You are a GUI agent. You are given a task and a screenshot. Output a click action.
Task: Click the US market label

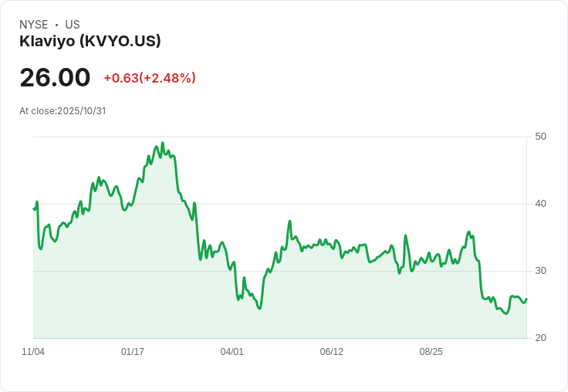73,25
